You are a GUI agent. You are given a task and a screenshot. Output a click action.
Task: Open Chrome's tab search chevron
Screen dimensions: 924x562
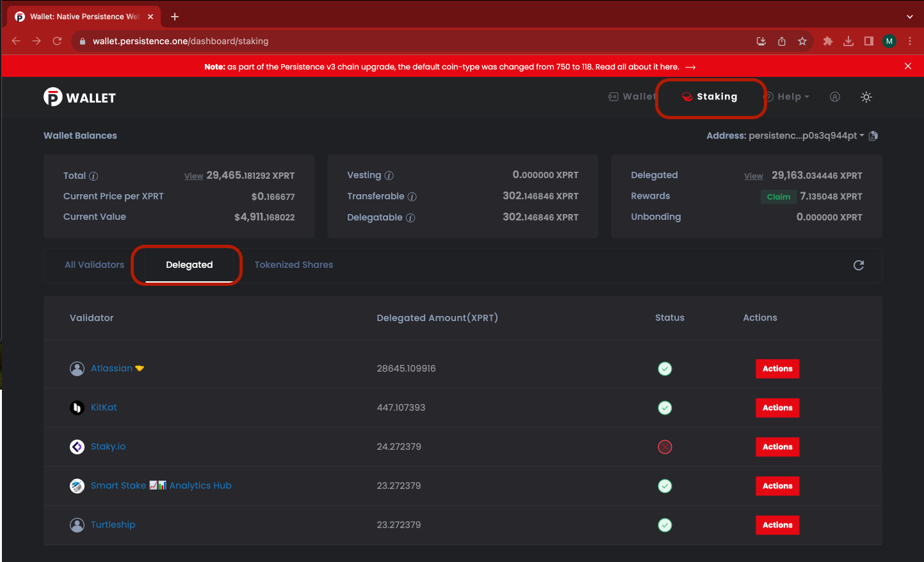[x=909, y=17]
